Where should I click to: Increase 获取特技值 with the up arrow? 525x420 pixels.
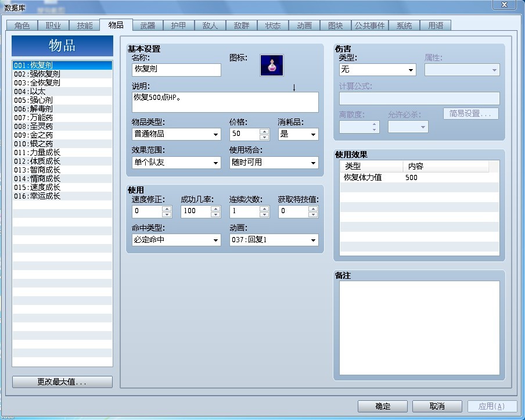[313, 209]
